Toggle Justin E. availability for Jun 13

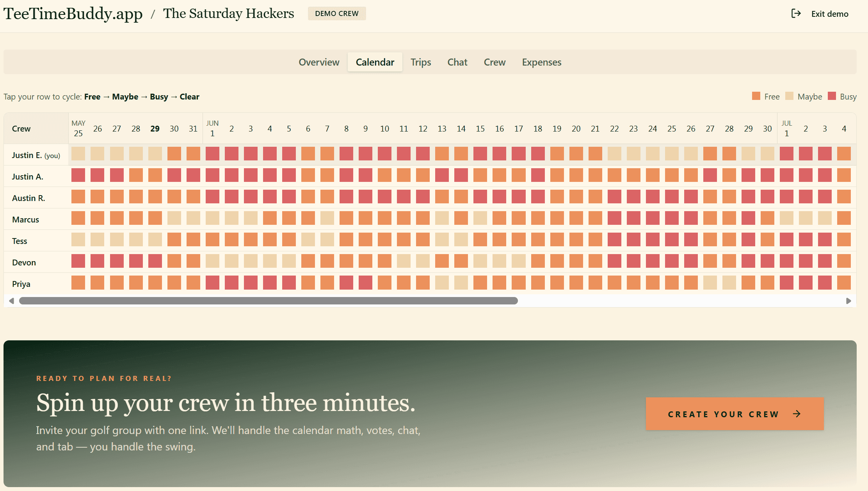click(442, 154)
